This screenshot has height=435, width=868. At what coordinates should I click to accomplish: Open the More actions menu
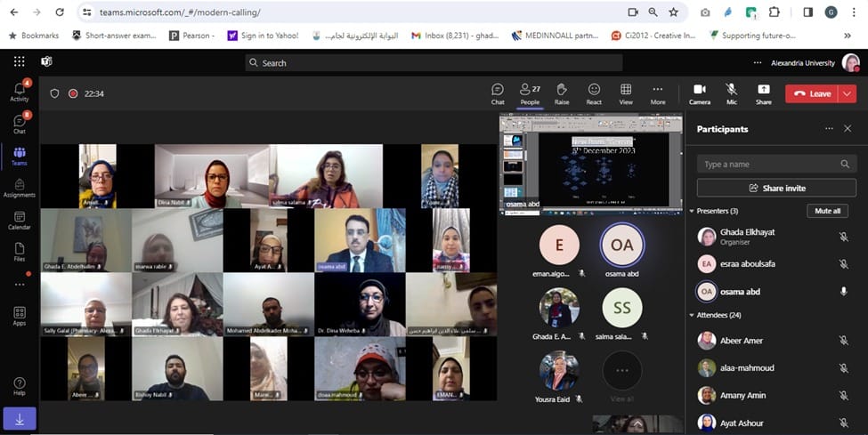(x=658, y=93)
